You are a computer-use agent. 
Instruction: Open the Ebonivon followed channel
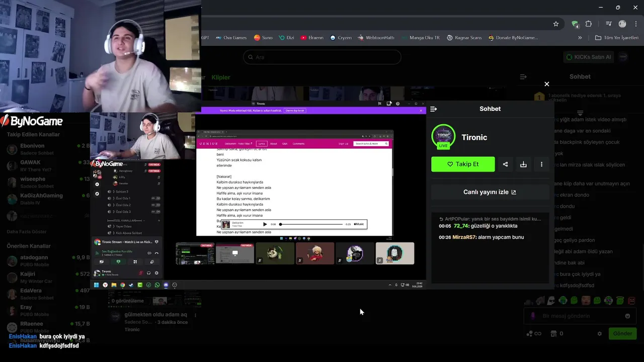[48, 149]
